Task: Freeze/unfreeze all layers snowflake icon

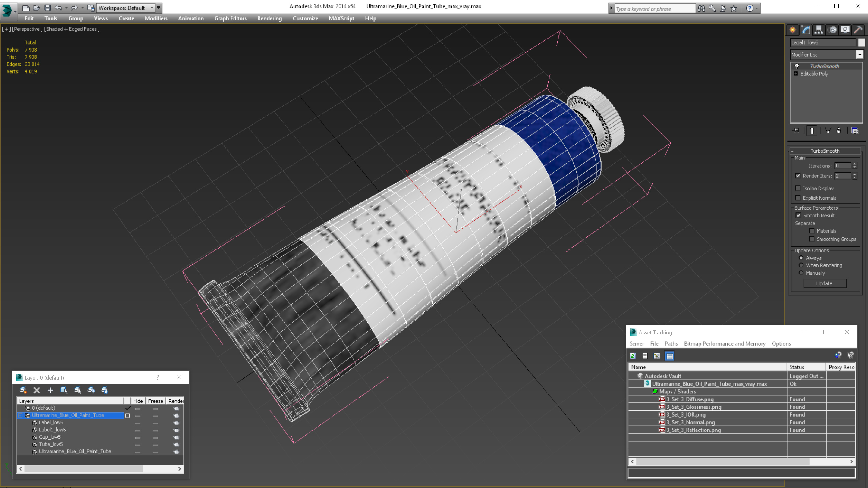Action: [x=105, y=390]
